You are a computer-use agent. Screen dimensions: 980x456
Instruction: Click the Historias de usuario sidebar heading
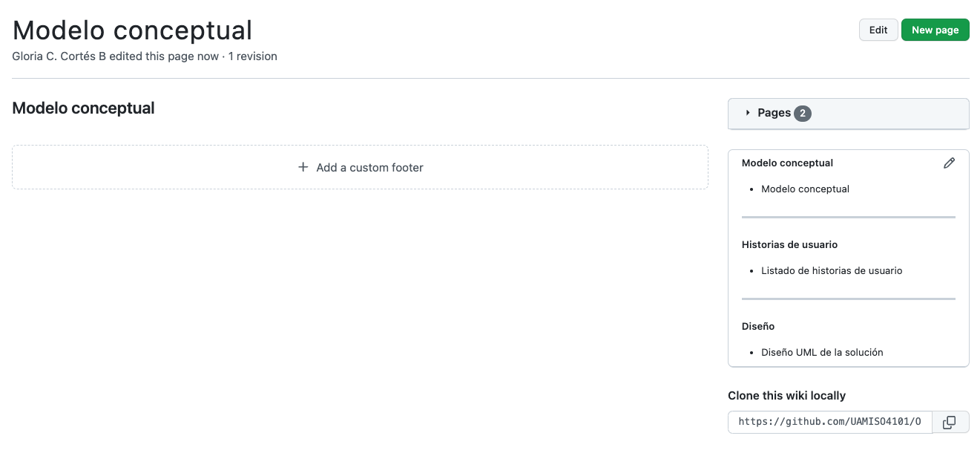(x=789, y=245)
